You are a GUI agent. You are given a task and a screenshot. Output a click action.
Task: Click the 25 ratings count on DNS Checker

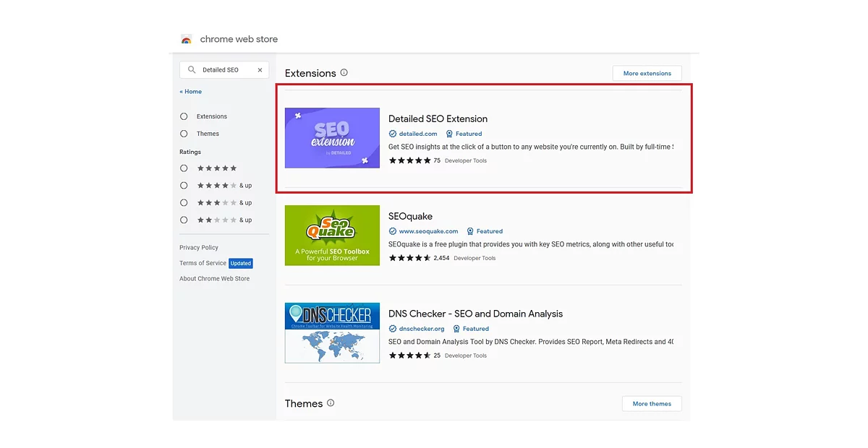tap(437, 356)
